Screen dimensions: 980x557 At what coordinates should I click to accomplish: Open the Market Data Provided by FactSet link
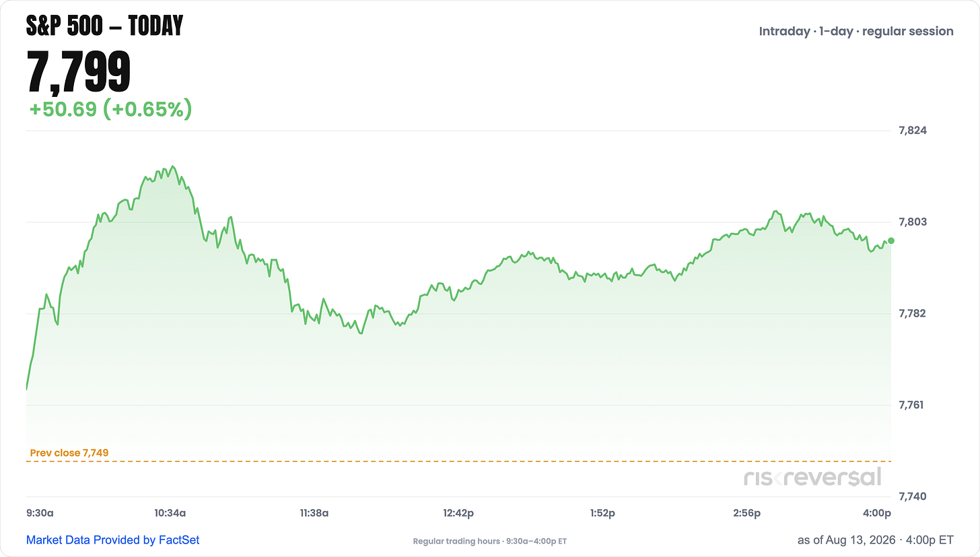(113, 539)
